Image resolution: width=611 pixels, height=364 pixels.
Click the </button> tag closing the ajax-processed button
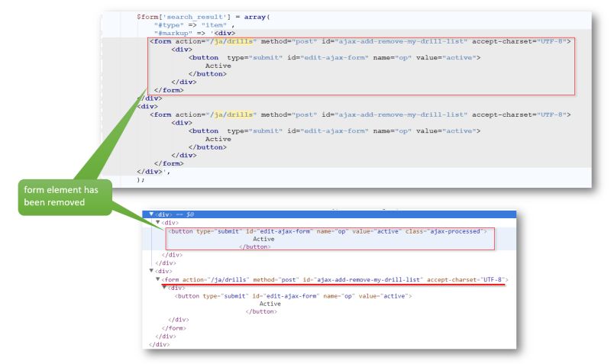(x=255, y=246)
